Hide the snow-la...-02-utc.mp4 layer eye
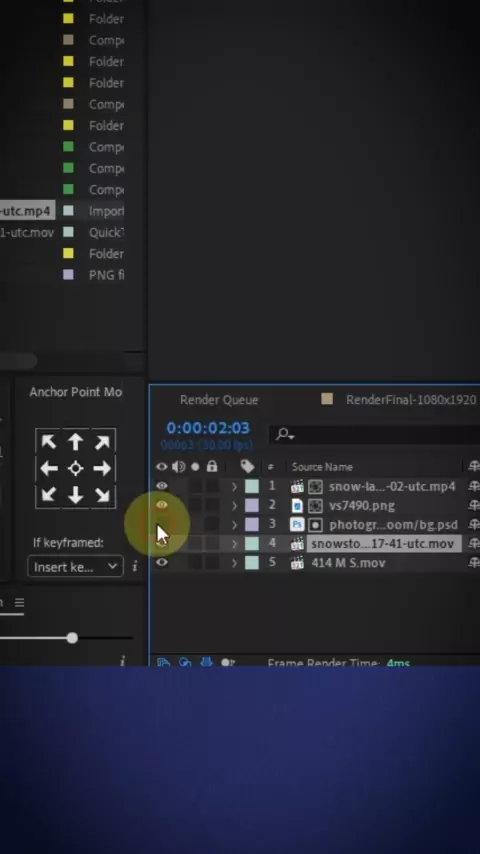 pyautogui.click(x=162, y=486)
